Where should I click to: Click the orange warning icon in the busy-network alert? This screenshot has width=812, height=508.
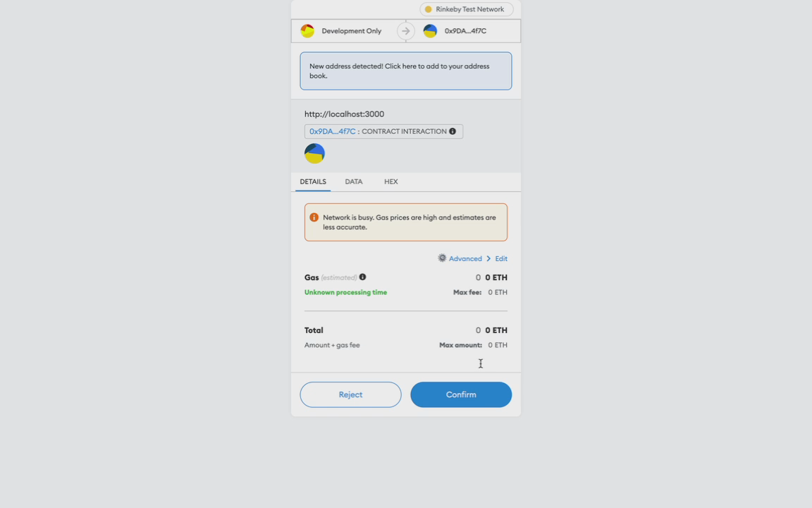[x=314, y=217]
